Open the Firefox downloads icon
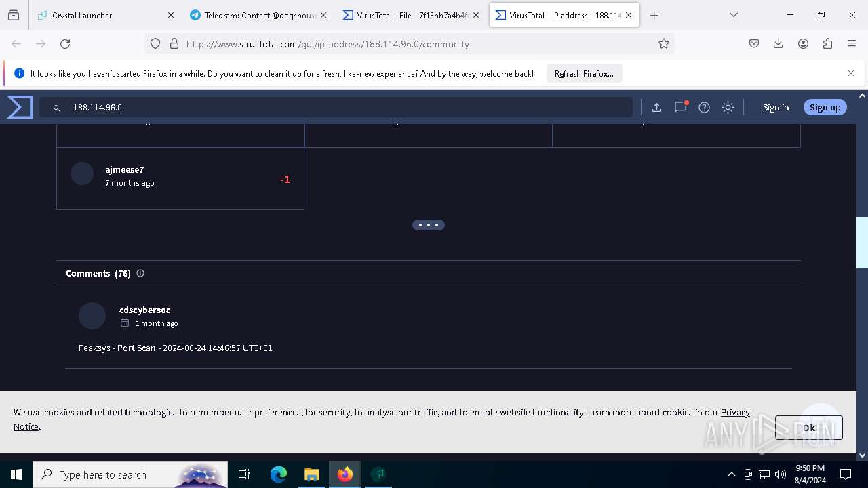 pos(778,43)
